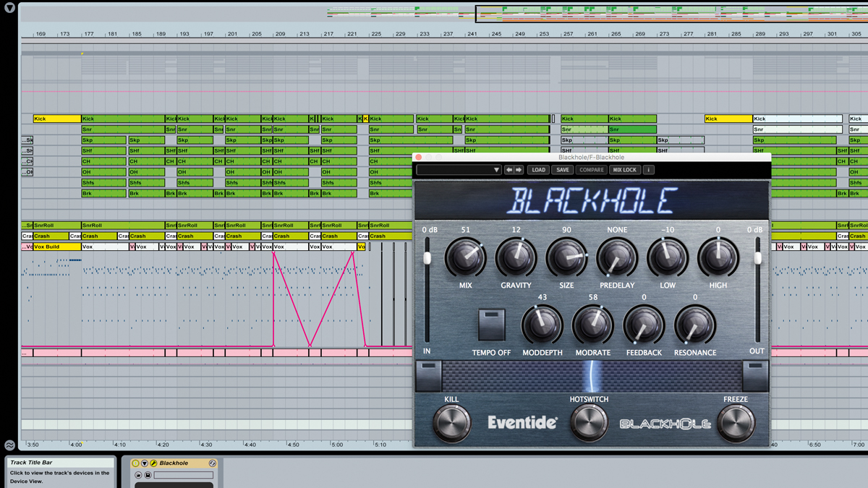This screenshot has width=868, height=488.
Task: Click the MODDEPTH knob
Action: pos(542,325)
